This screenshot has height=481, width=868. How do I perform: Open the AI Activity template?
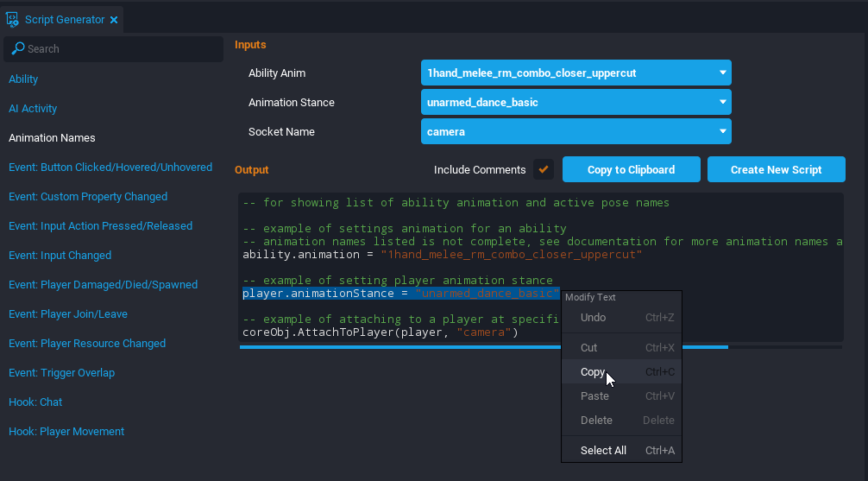tap(33, 109)
